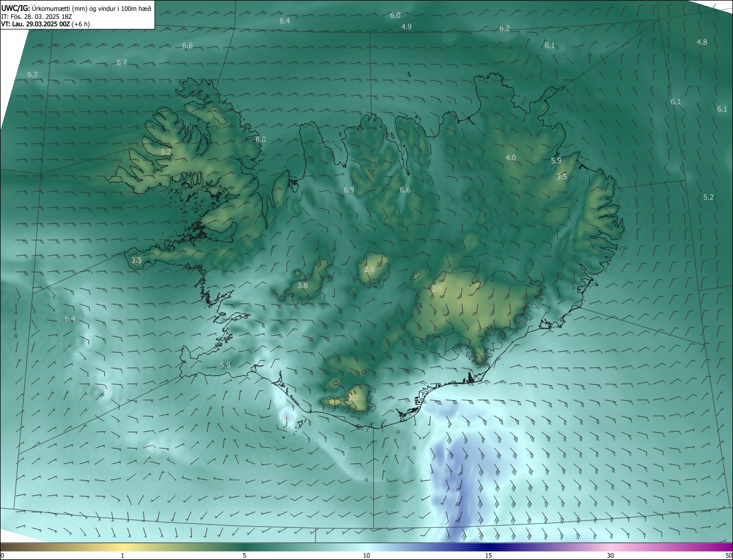Click the 2.5 value label on Vatnajökull

click(437, 290)
